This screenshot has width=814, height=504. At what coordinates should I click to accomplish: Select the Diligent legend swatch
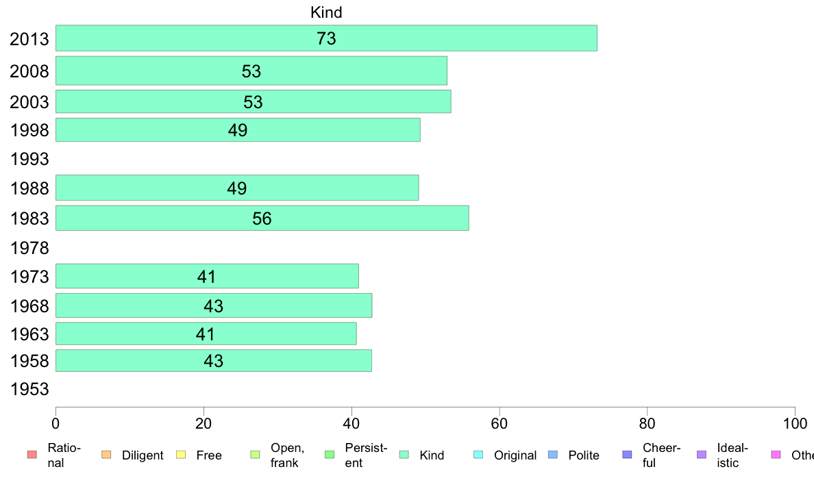pos(106,455)
